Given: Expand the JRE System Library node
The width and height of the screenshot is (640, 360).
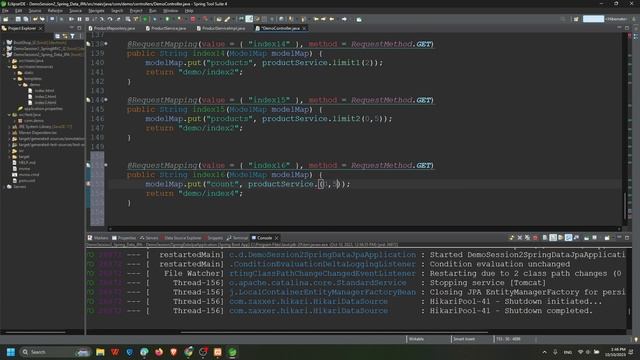Looking at the screenshot, I should [x=9, y=127].
